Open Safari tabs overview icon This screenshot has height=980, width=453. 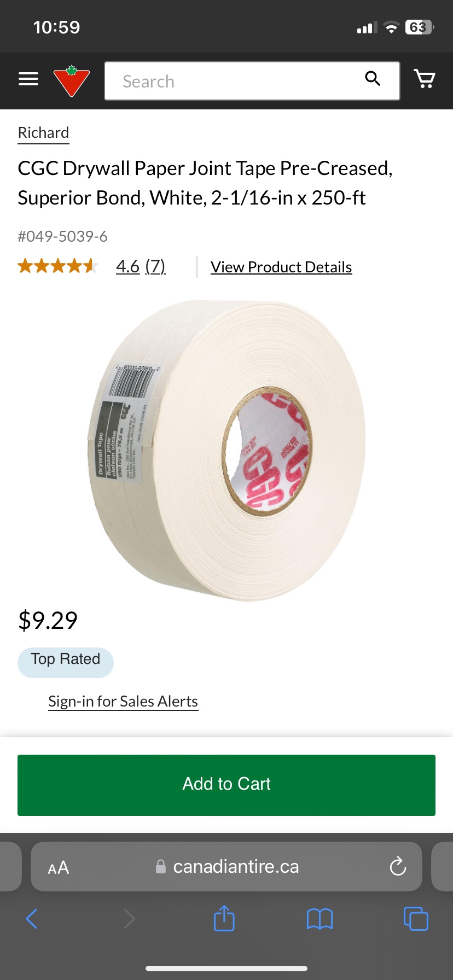click(x=416, y=918)
